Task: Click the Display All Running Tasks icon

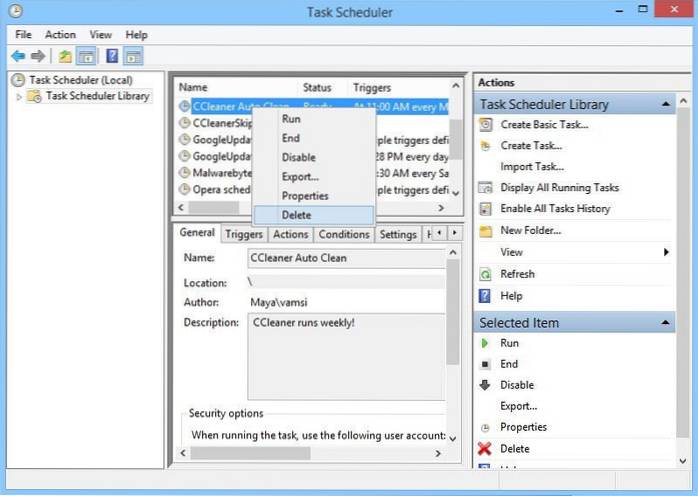Action: (x=486, y=188)
